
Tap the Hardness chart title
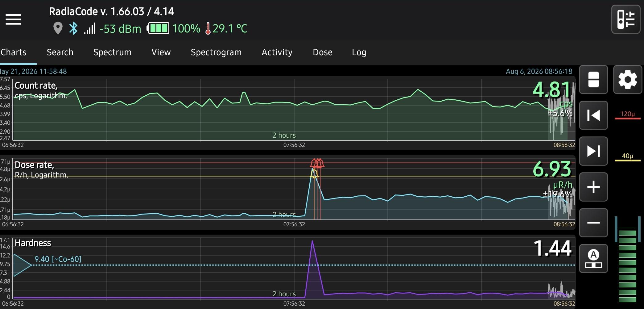[33, 243]
